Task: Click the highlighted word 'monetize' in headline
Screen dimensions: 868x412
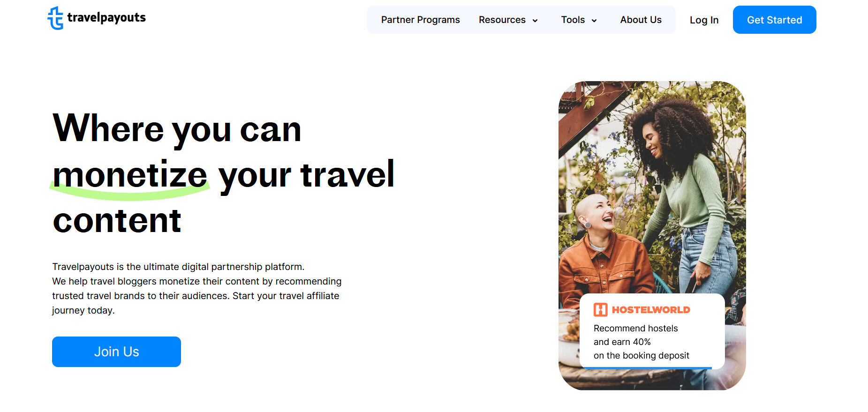Action: (130, 175)
